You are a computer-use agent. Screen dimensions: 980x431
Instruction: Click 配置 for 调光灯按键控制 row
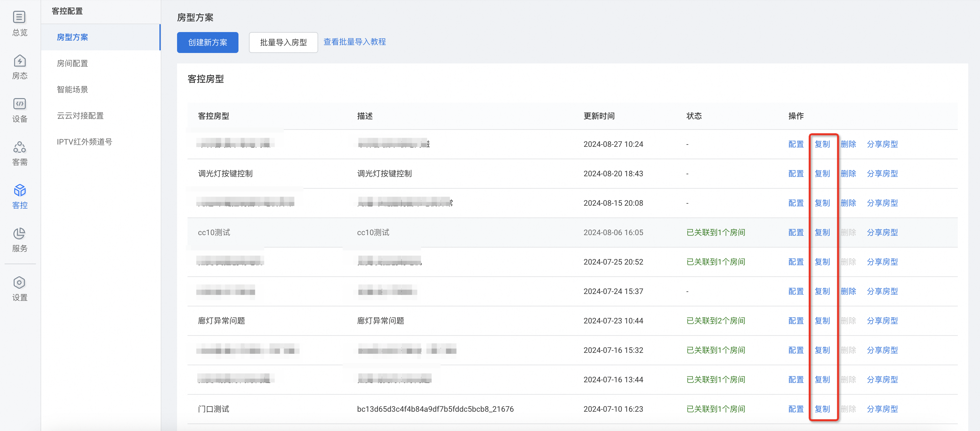795,174
